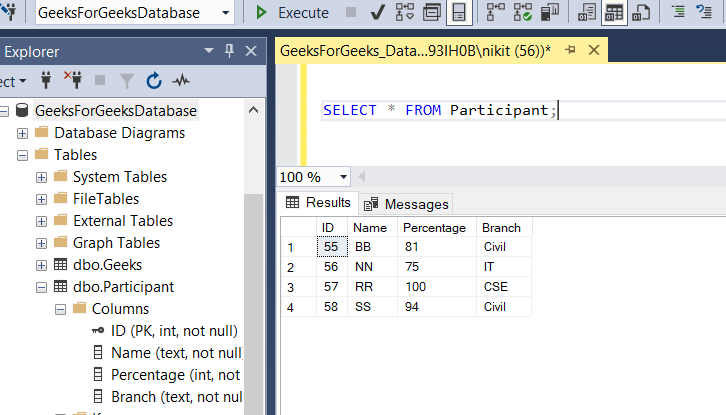Open the GeeksForGeeksDatabase database dropdown

pyautogui.click(x=225, y=13)
